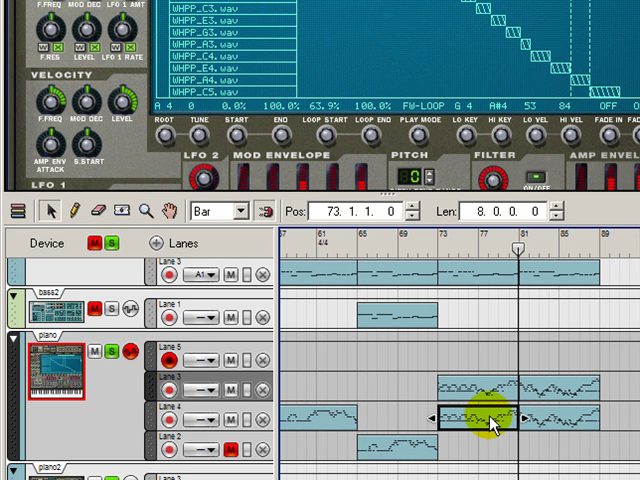
Task: Mute bass2 Lane 1 with M button
Action: 231,317
